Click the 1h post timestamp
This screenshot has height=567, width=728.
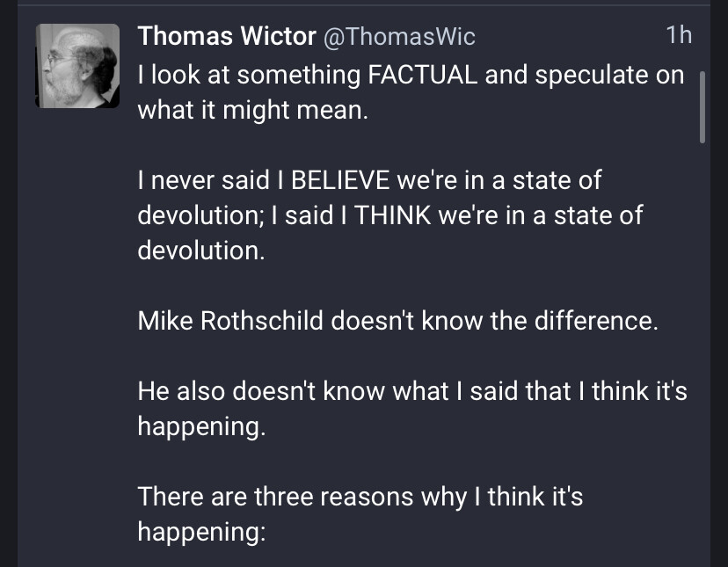679,36
